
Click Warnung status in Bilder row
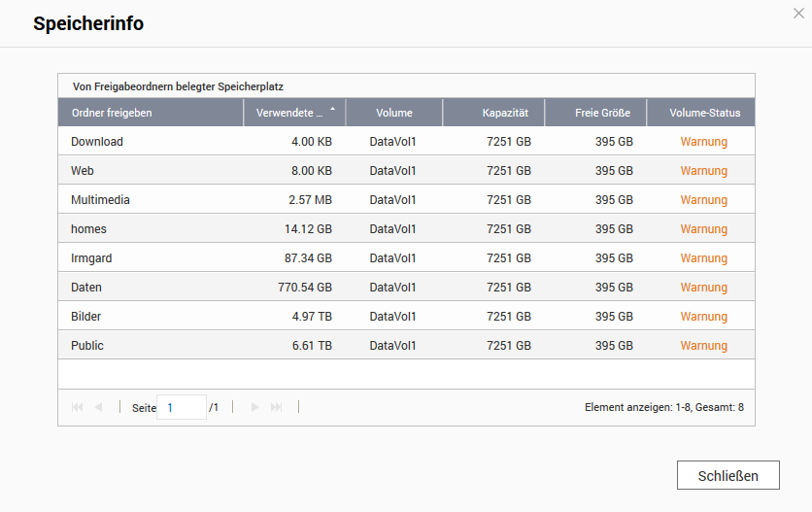tap(704, 316)
